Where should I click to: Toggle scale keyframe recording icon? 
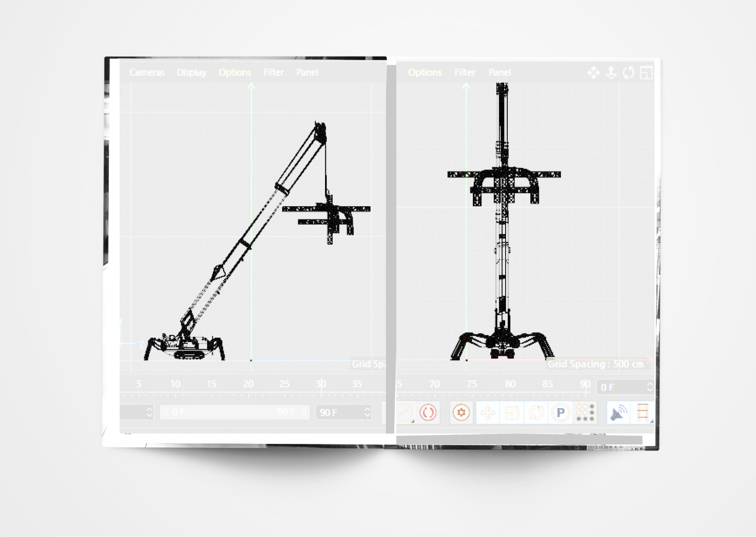(512, 413)
